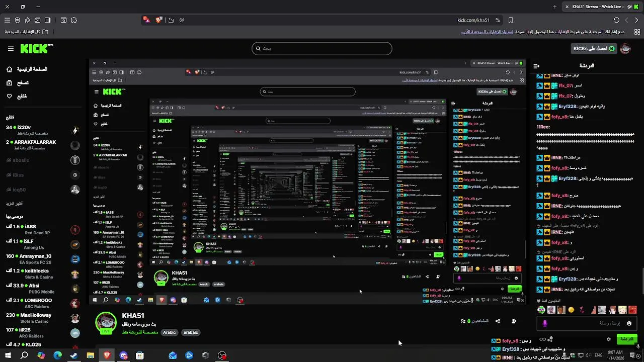Click the share arrow icon in address bar
This screenshot has width=644, height=362.
click(171, 20)
